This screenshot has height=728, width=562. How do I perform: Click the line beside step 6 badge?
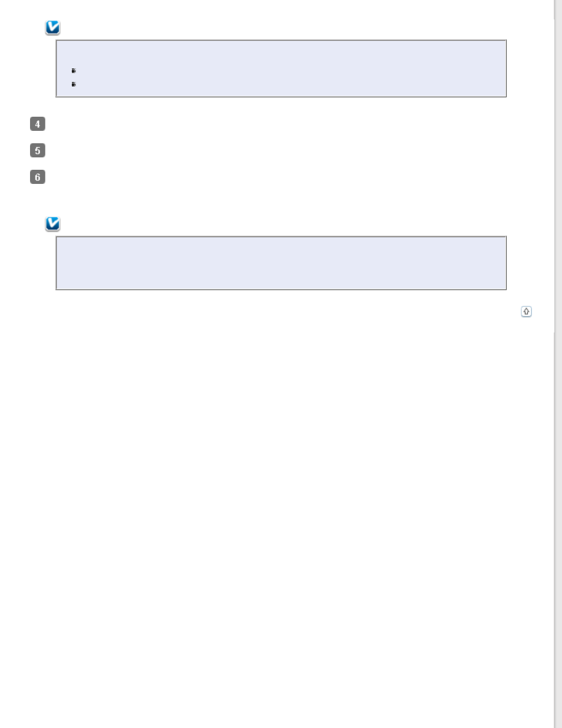(277, 177)
